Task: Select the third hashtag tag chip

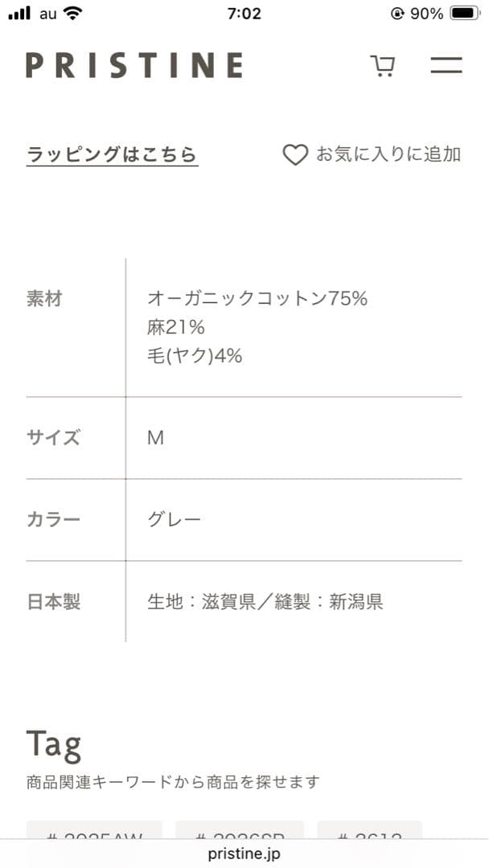Action: 369,834
